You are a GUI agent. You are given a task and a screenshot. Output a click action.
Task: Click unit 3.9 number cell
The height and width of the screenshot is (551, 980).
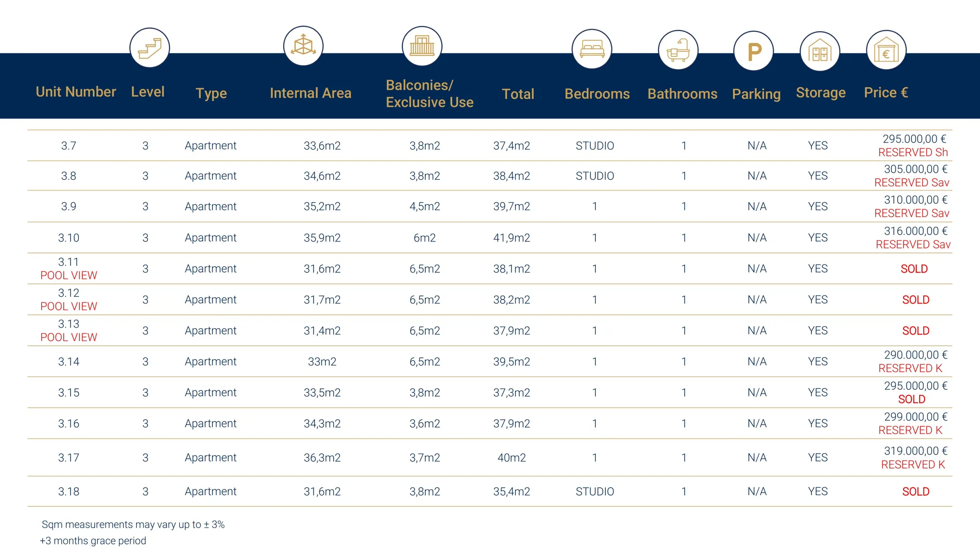tap(69, 206)
